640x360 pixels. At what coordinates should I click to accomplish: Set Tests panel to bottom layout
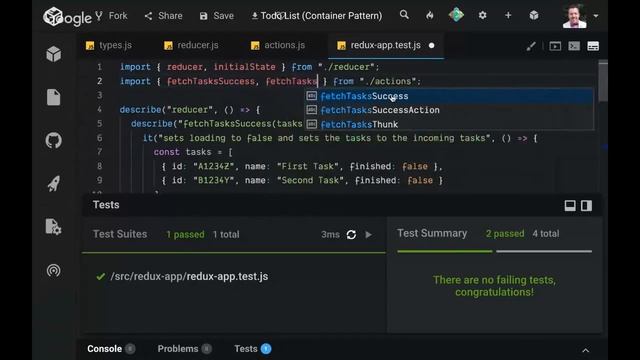(x=570, y=205)
